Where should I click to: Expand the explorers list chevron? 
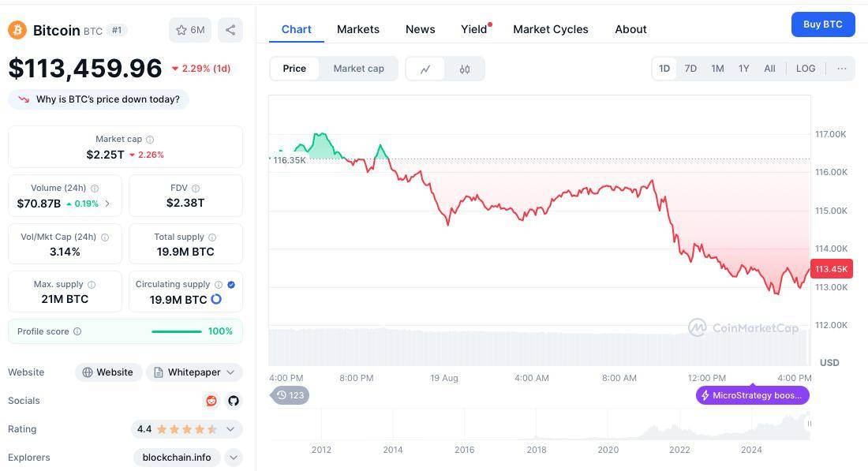point(234,458)
